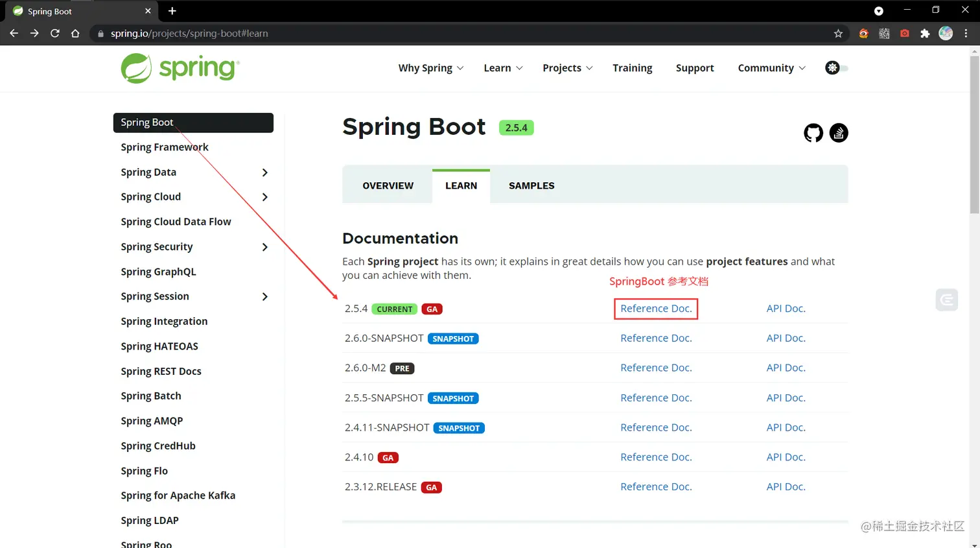The width and height of the screenshot is (980, 548).
Task: Expand the Learn menu
Action: pyautogui.click(x=504, y=68)
